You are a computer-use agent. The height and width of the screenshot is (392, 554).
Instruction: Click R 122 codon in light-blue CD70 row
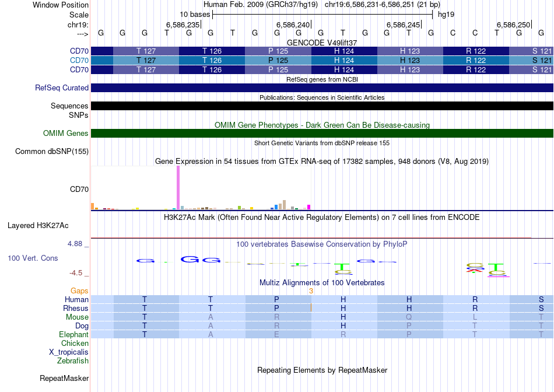pyautogui.click(x=476, y=61)
